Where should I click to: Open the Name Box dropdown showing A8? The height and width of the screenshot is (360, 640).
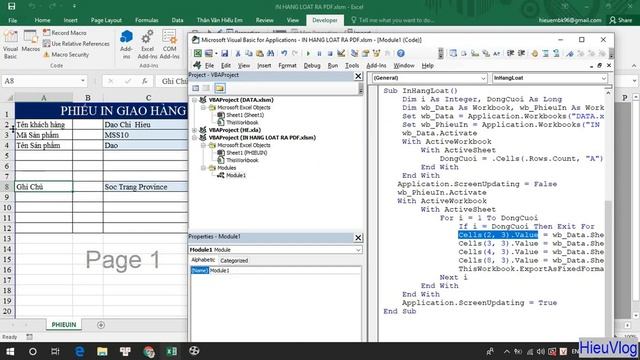tap(83, 81)
